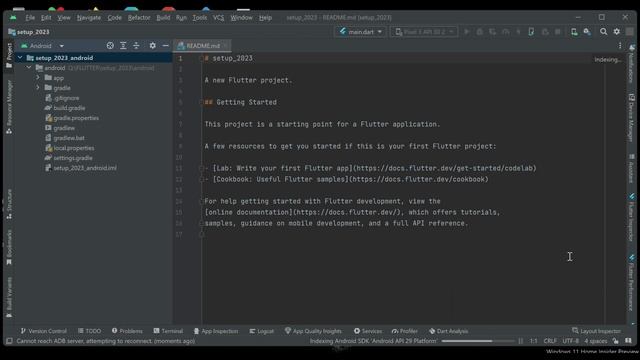Toggle the Bookmarks side panel
Image resolution: width=640 pixels, height=360 pixels.
(x=9, y=247)
